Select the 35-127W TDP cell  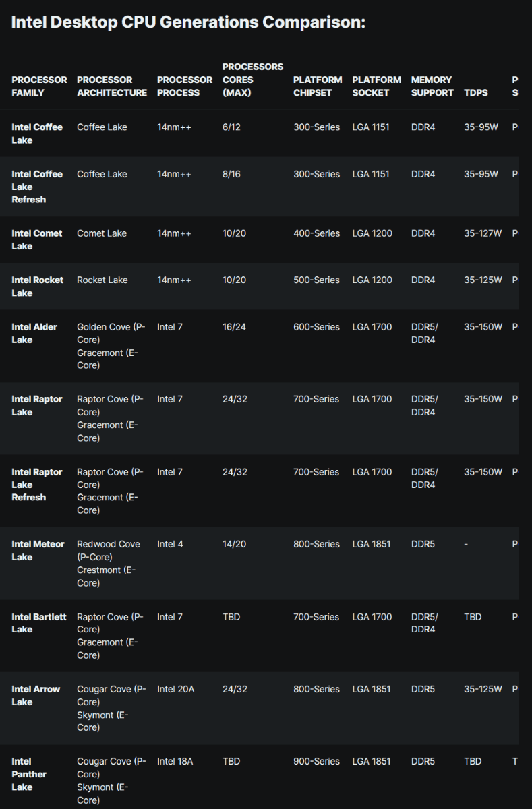click(x=483, y=233)
